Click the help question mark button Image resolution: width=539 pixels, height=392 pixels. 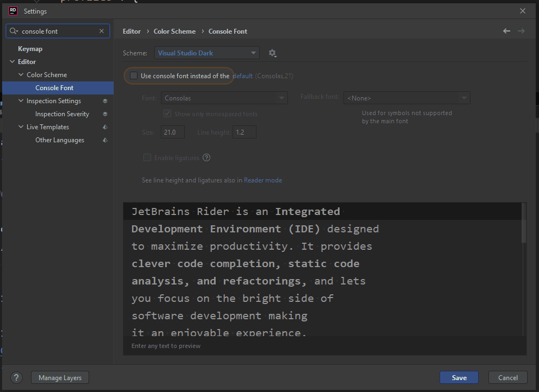pyautogui.click(x=16, y=378)
